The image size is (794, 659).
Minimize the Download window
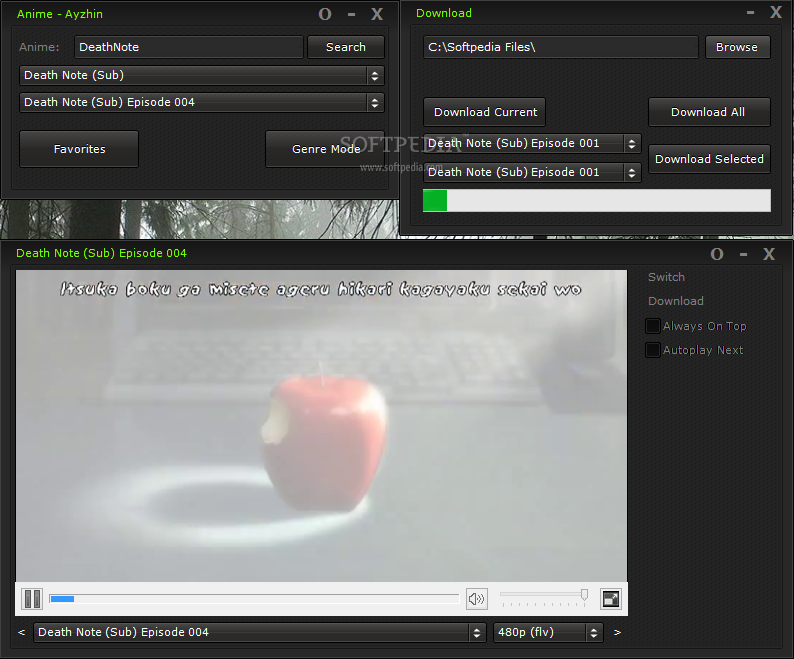click(x=750, y=13)
